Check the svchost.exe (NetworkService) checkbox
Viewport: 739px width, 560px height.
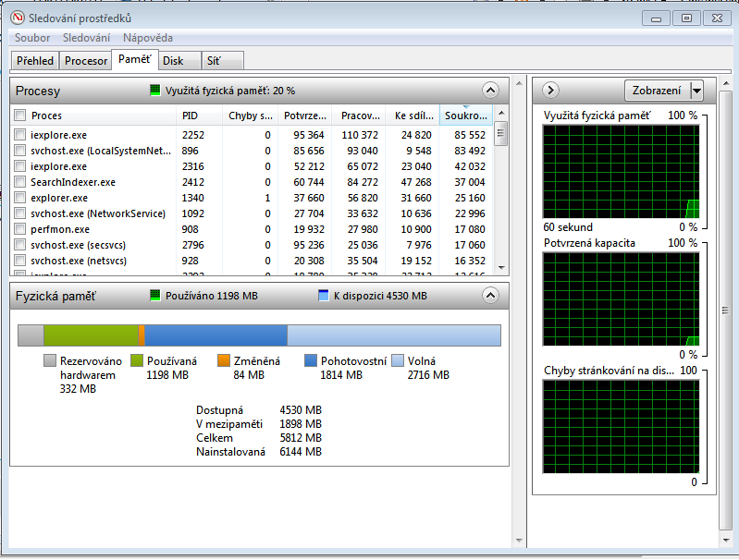coord(19,213)
